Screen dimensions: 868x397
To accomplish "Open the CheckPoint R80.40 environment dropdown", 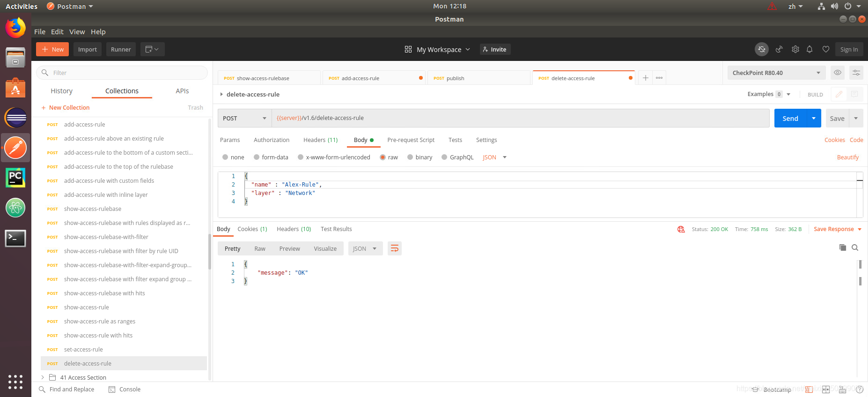I will click(x=777, y=73).
